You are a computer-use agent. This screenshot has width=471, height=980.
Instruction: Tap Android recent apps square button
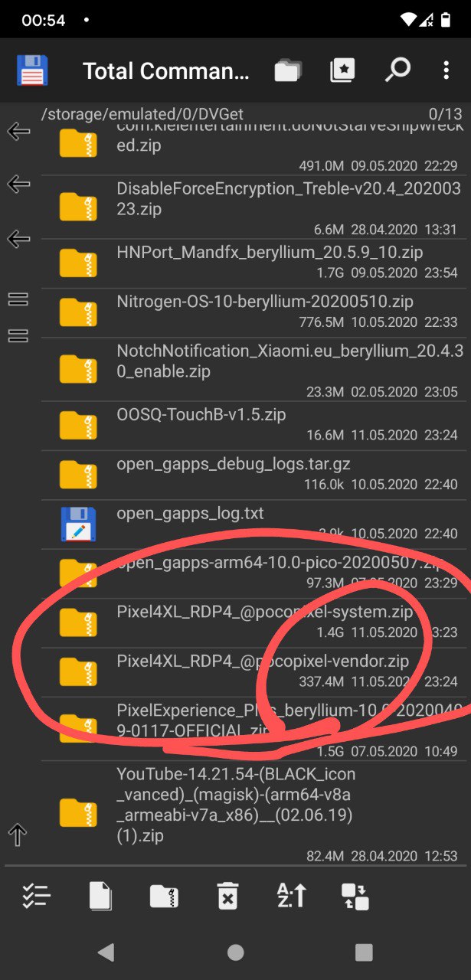(x=365, y=952)
